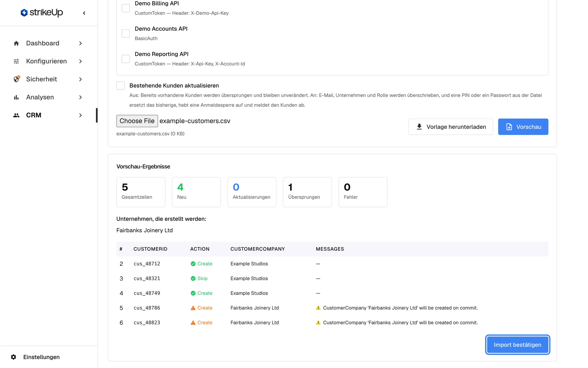
Task: Click the Choose File button
Action: coord(137,121)
